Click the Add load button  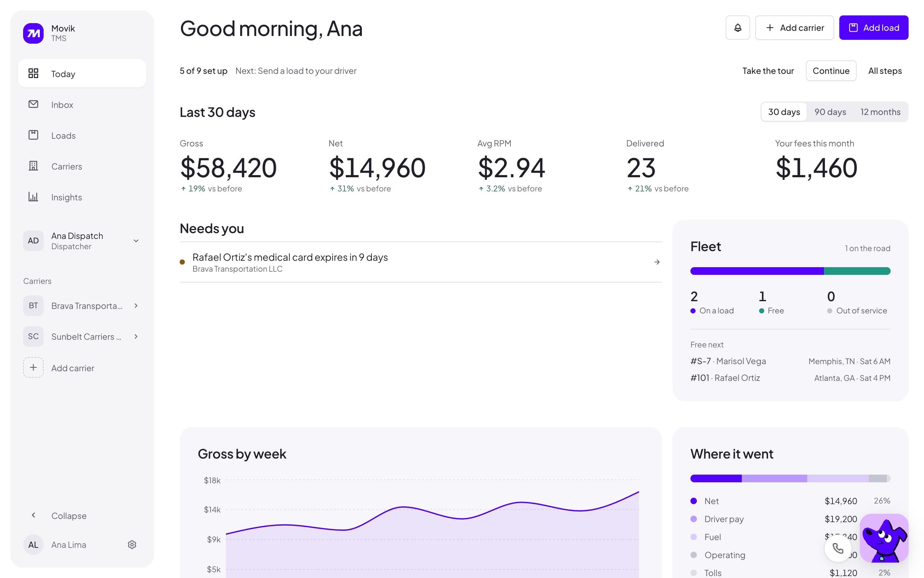tap(874, 28)
